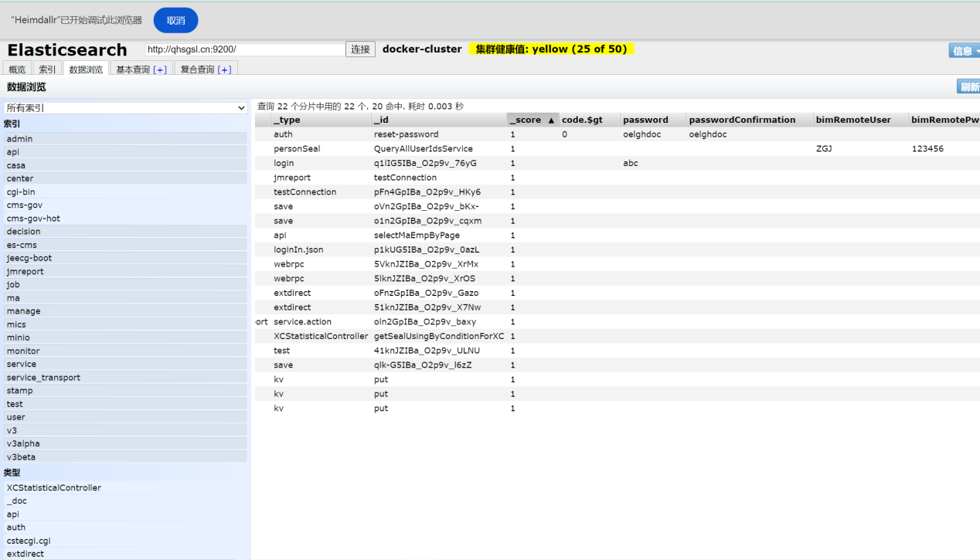Open the testConnection row with ID pFn4GpIBa_O2p9v_HKy6
Image resolution: width=980 pixels, height=560 pixels.
pyautogui.click(x=618, y=192)
